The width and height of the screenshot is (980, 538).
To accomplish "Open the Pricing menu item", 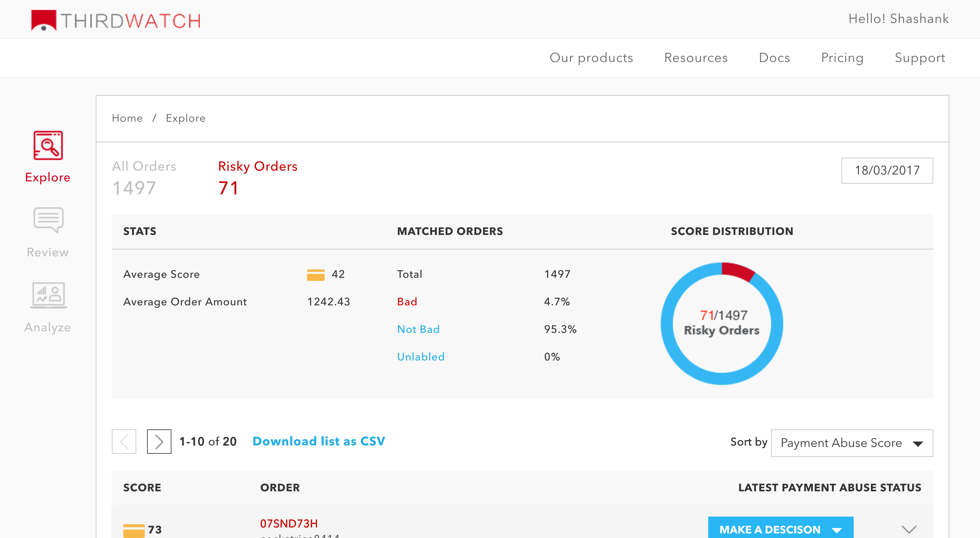I will click(x=842, y=58).
